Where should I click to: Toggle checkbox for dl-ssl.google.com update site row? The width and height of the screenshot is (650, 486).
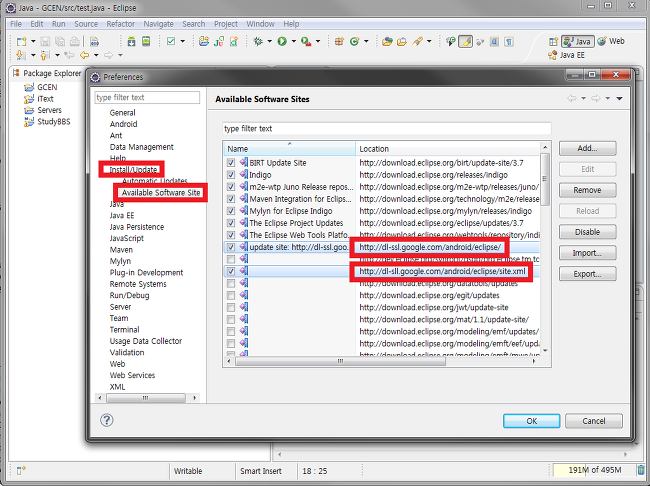coord(231,247)
